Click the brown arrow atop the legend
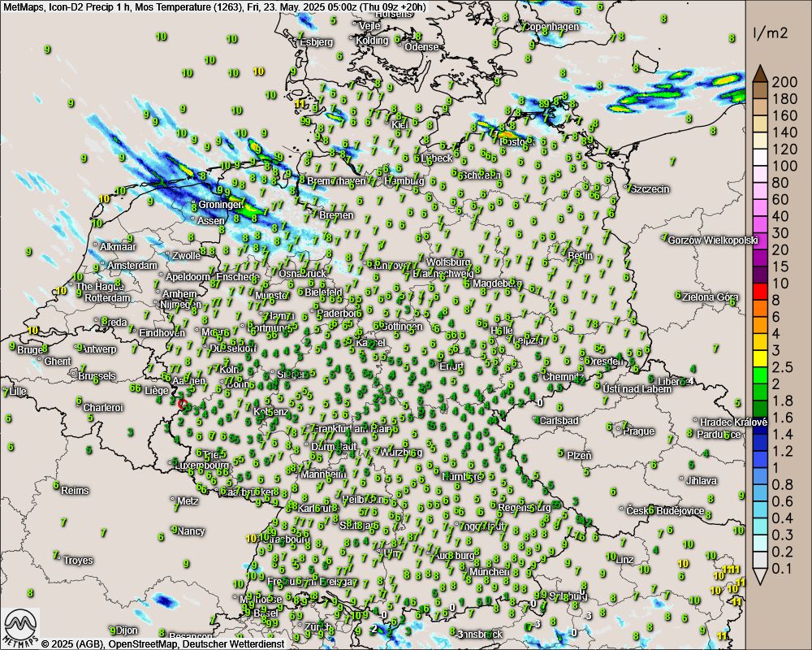812x650 pixels. click(760, 73)
